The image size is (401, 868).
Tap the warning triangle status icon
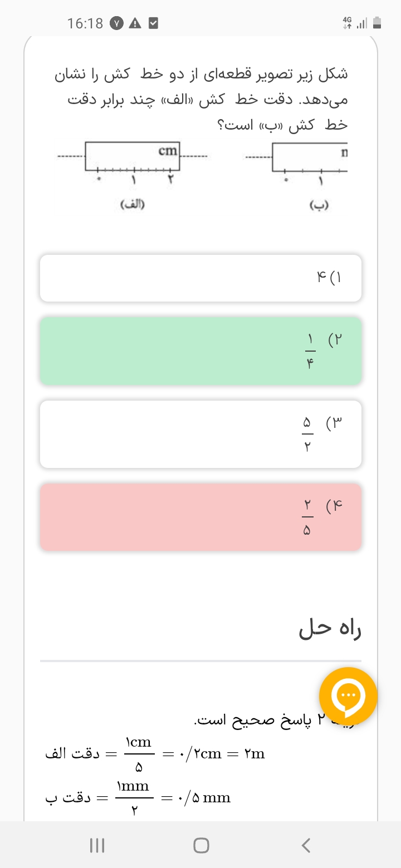click(x=135, y=23)
